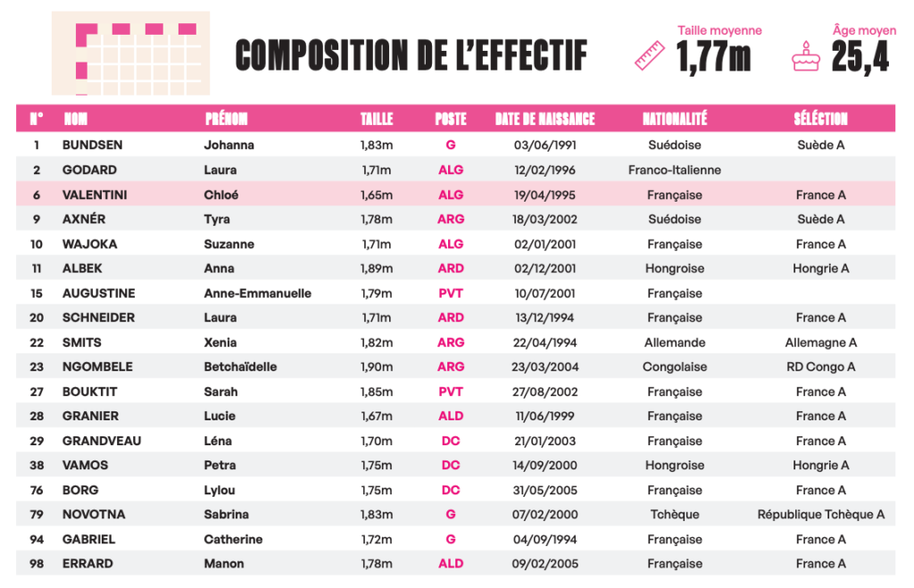The image size is (914, 588).
Task: Click the ERRARD name in the last row
Action: coord(87,563)
